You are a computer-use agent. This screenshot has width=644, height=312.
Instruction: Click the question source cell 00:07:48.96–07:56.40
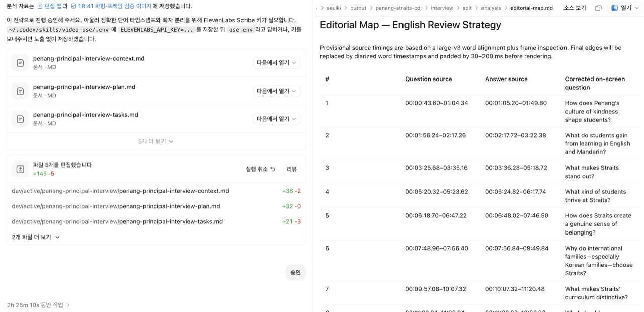pyautogui.click(x=437, y=248)
